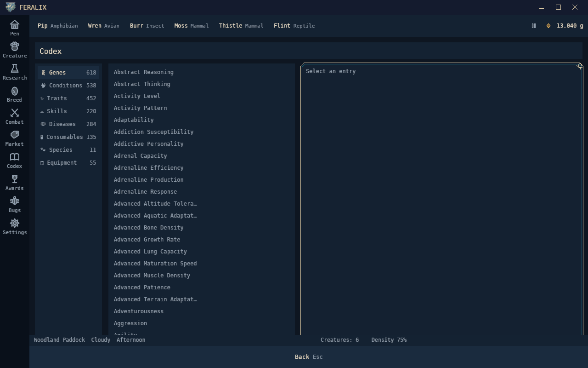The width and height of the screenshot is (588, 368).
Task: Open the Skills category
Action: tap(68, 111)
